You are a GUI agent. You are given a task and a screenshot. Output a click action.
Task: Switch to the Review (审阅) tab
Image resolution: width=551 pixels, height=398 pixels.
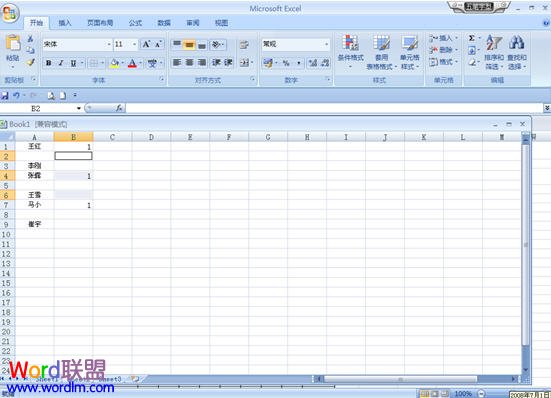click(x=193, y=23)
